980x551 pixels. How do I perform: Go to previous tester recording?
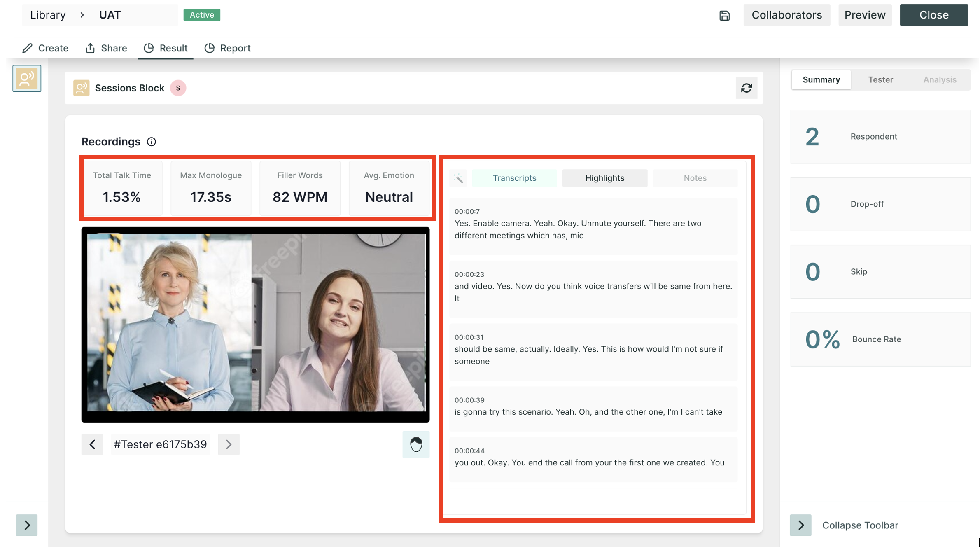pyautogui.click(x=92, y=445)
